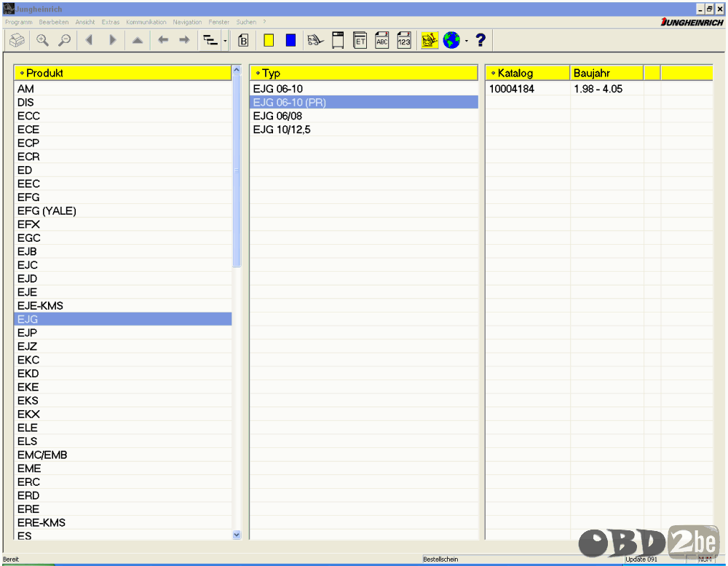Open the Navigation menu
The width and height of the screenshot is (728, 566).
tap(188, 22)
